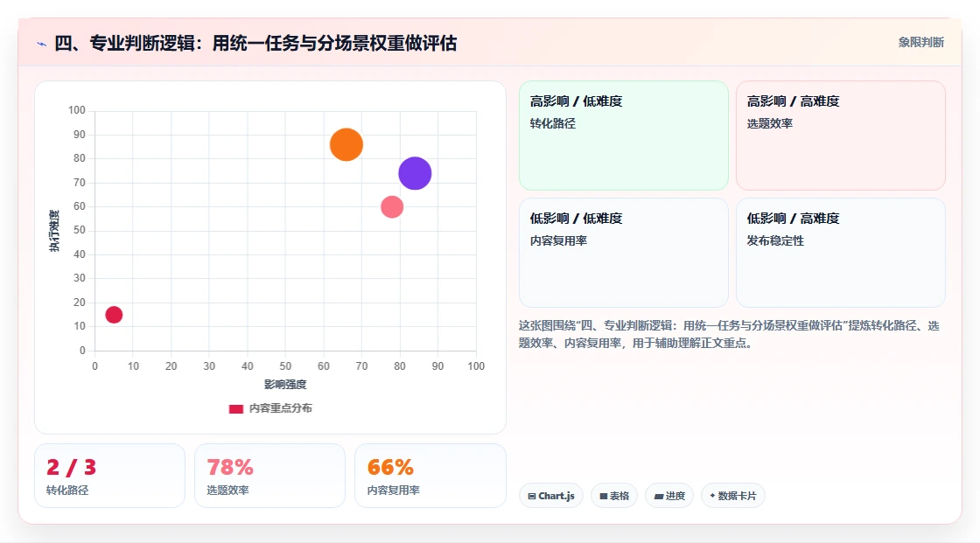Click the icon inside the Chart.js chip
This screenshot has height=543, width=980.
[x=532, y=496]
